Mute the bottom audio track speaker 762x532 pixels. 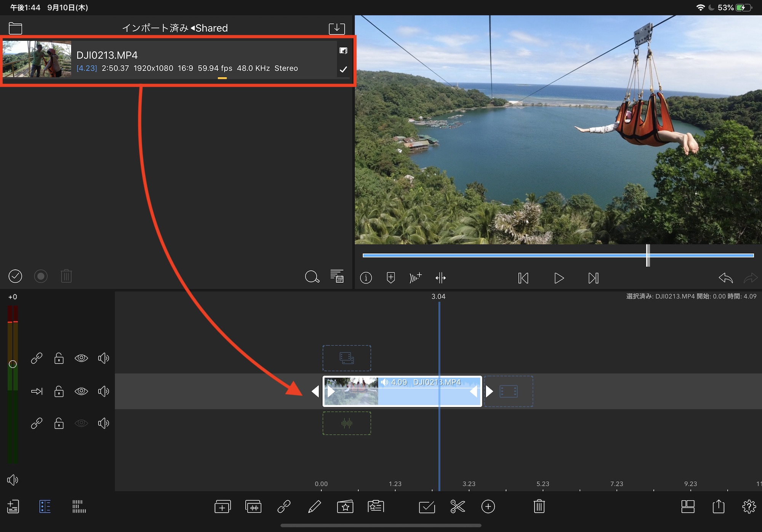[x=103, y=423]
